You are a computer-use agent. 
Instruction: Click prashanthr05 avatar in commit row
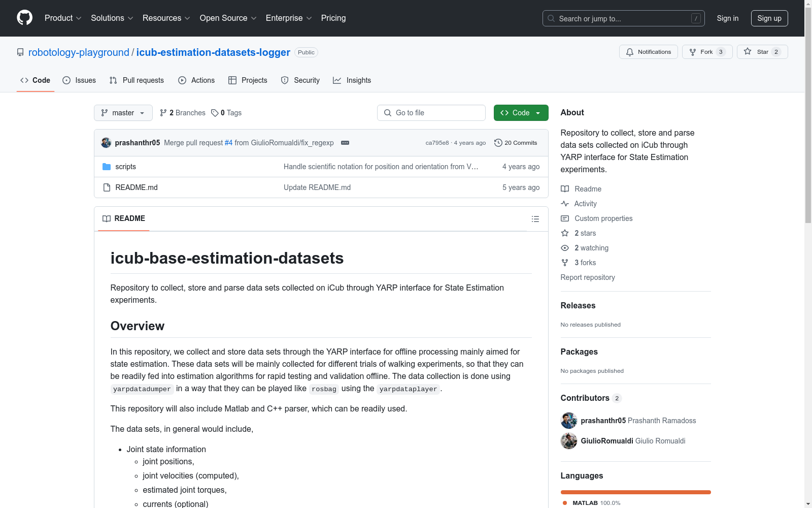(x=106, y=143)
